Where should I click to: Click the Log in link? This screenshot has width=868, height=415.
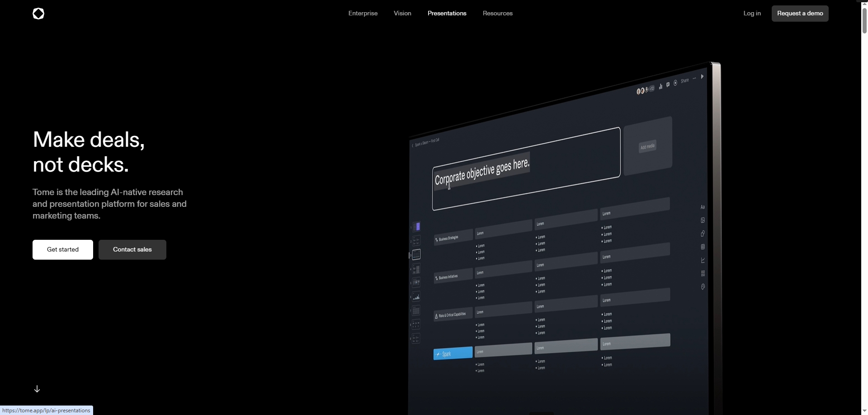pyautogui.click(x=752, y=14)
